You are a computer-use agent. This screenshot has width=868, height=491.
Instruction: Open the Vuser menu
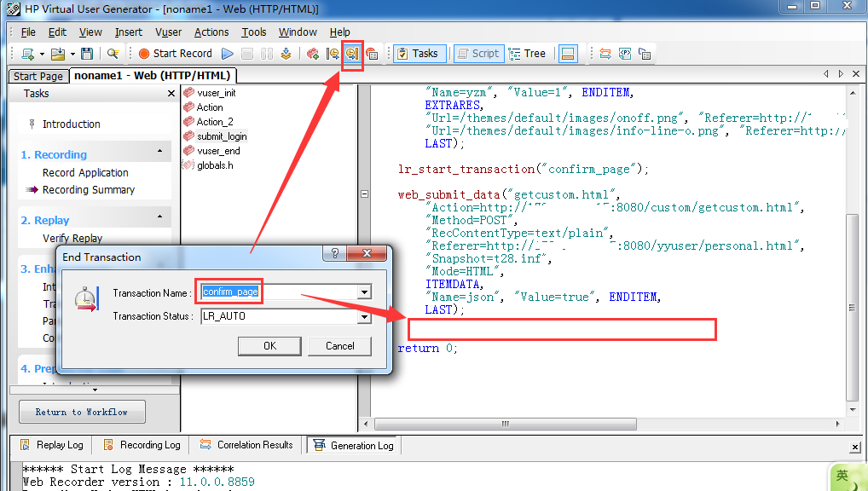click(x=168, y=32)
